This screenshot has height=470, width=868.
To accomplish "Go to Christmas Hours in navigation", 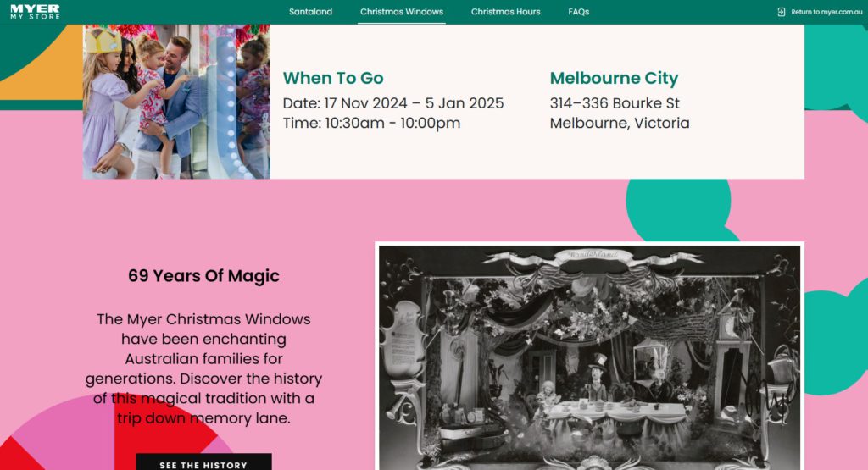I will pyautogui.click(x=505, y=12).
